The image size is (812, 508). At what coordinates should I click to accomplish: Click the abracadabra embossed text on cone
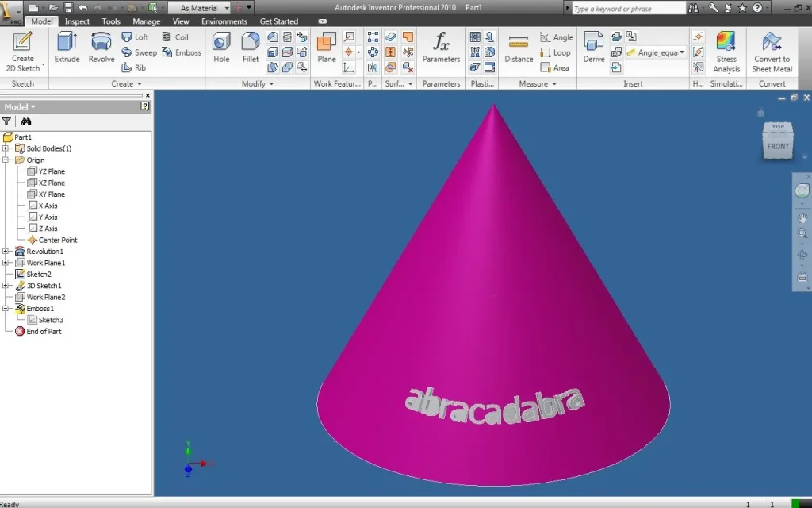[495, 406]
